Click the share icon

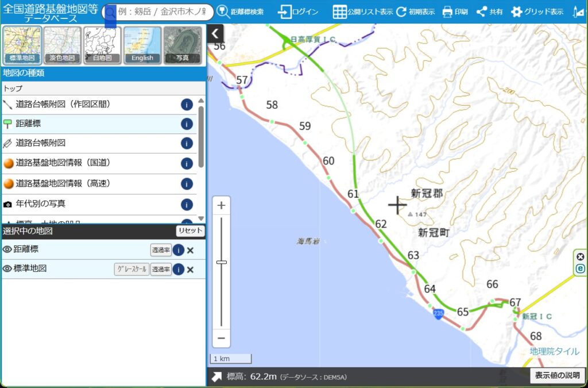click(x=482, y=12)
